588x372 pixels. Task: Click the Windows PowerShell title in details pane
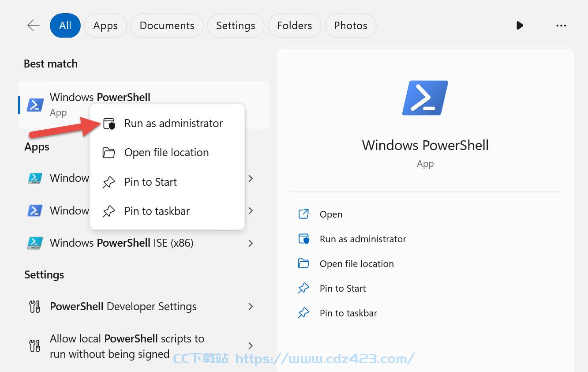pos(425,145)
